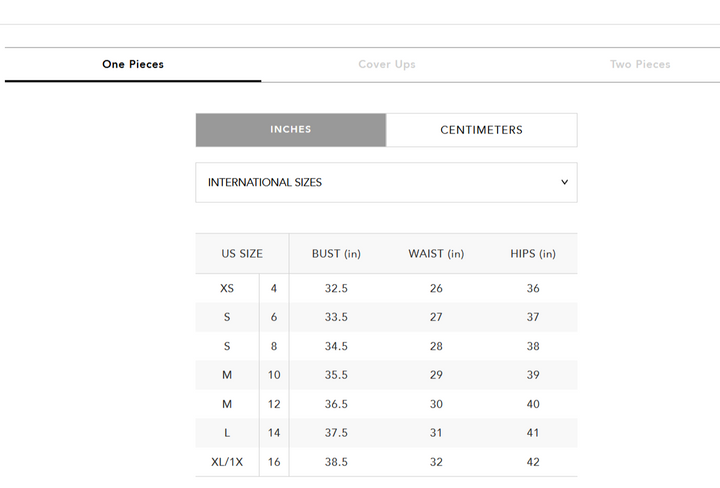The image size is (720, 488).
Task: Click US size number 10
Action: pos(274,375)
